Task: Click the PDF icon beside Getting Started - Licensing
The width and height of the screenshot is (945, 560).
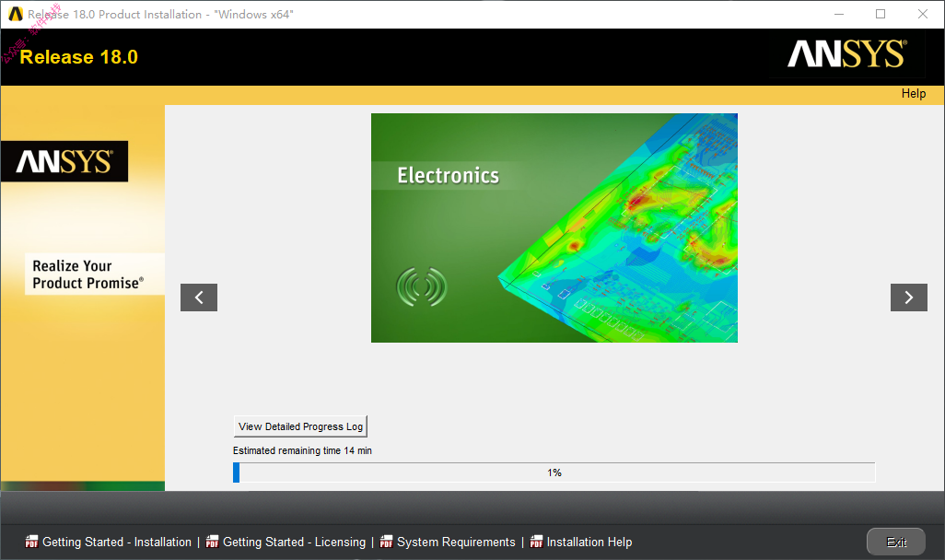Action: [212, 542]
